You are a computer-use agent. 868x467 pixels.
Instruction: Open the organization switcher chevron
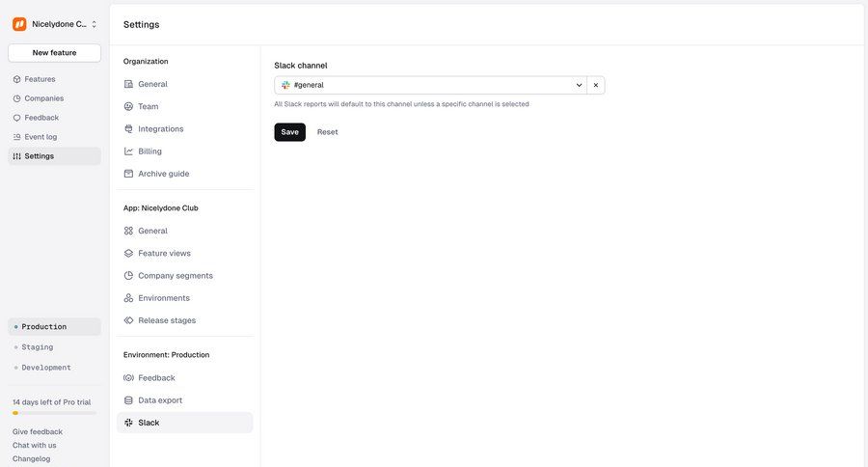(94, 24)
